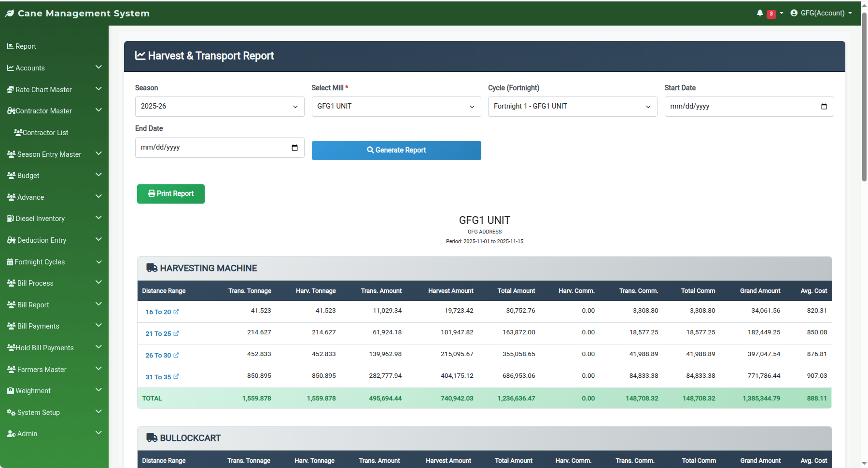Click the notification bell icon

click(x=760, y=13)
